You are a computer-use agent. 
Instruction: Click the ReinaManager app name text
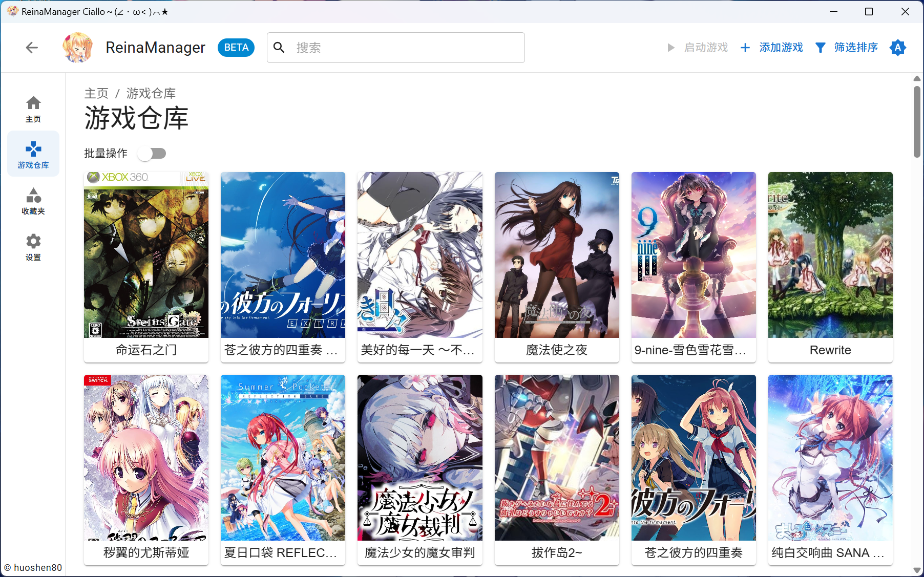tap(155, 48)
